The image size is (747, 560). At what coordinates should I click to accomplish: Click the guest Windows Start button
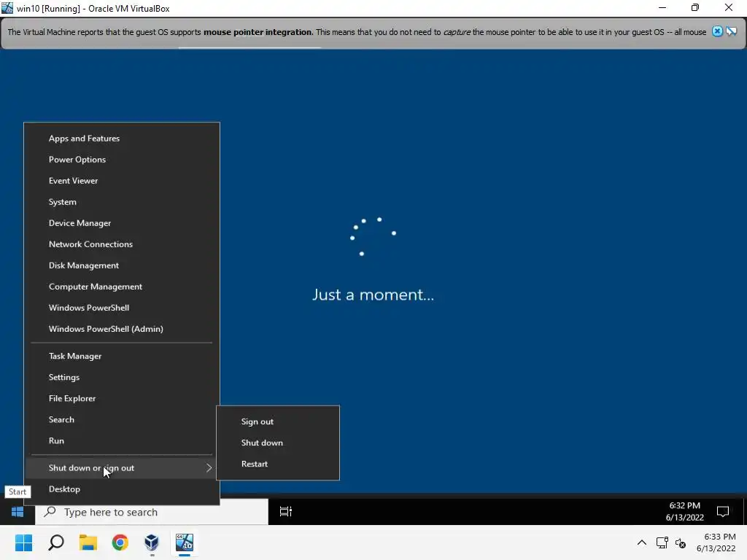coord(18,512)
